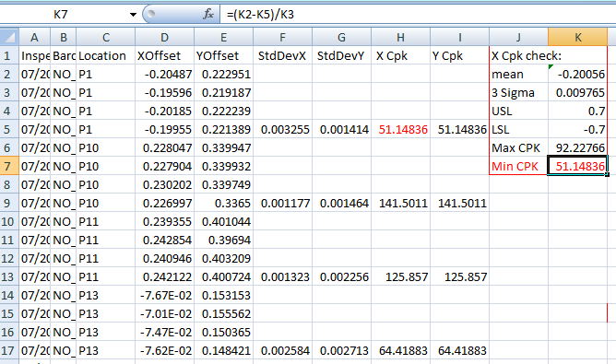This screenshot has width=616, height=364.
Task: Click the StdDevY header cell
Action: click(x=341, y=56)
